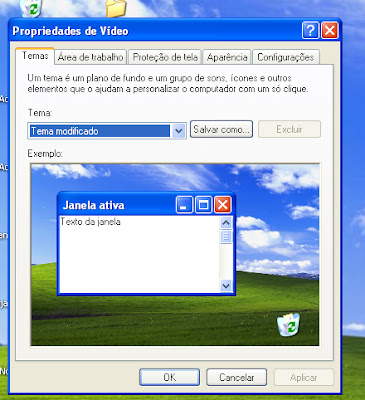Click the Excluir button
The height and width of the screenshot is (400, 365).
(x=289, y=129)
